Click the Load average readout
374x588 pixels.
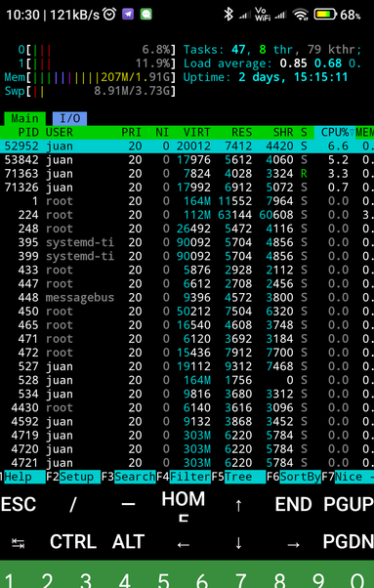pos(272,63)
